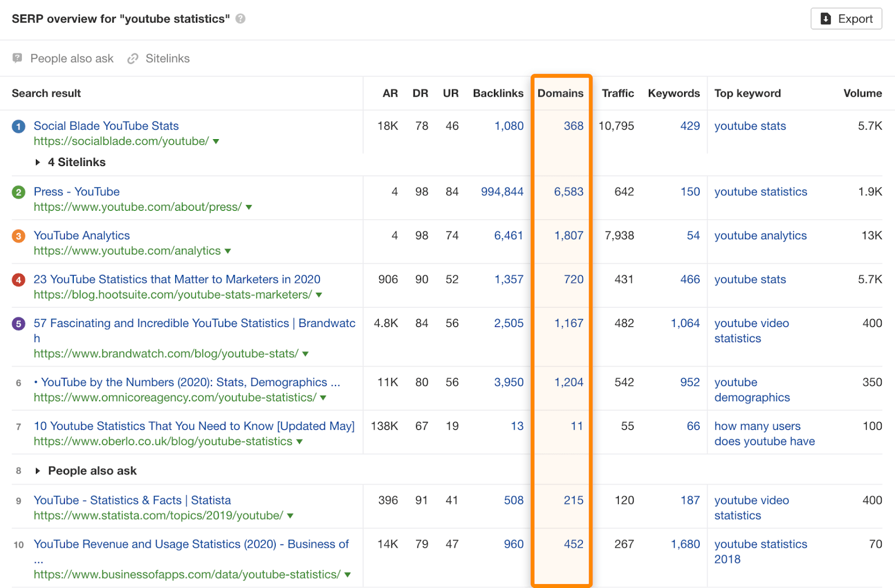The image size is (895, 588).
Task: Click the People also ask speech-bubble icon
Action: [x=17, y=58]
